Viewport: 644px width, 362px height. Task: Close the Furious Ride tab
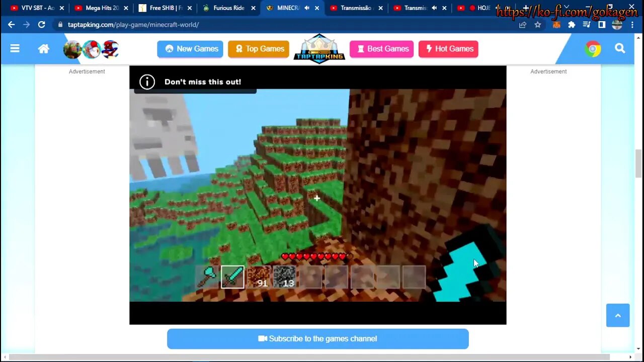[x=254, y=8]
